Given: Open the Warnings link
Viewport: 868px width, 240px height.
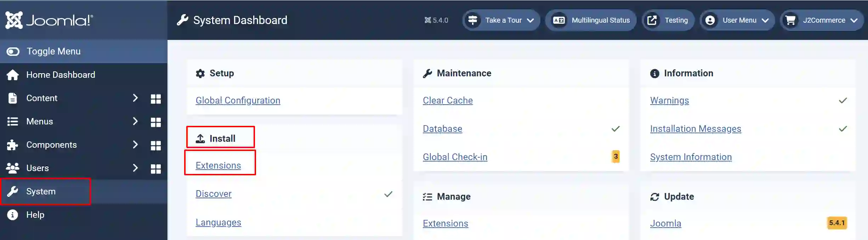Looking at the screenshot, I should click(669, 100).
